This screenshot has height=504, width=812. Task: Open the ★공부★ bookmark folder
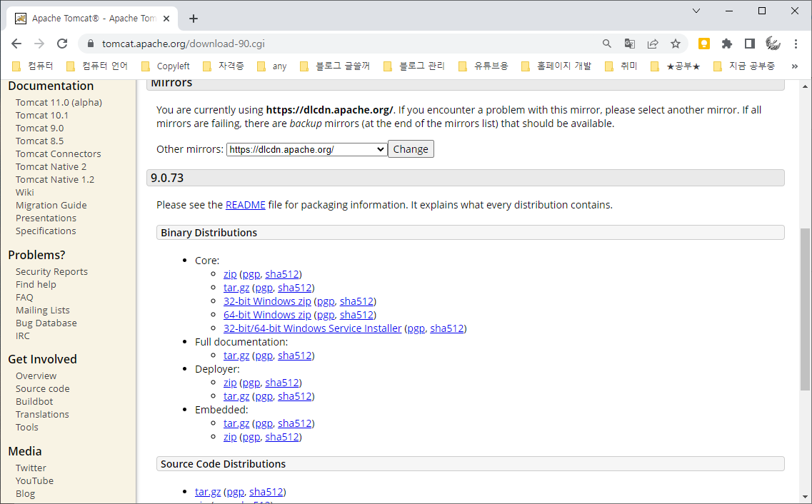pos(676,66)
